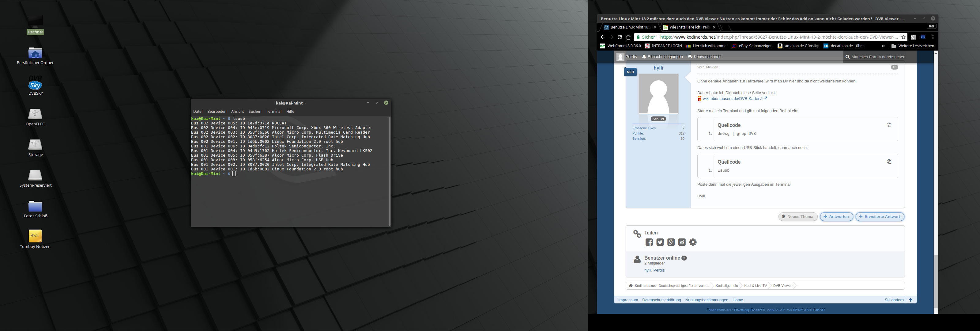Share thread on Google Plus
The height and width of the screenshot is (331, 980).
click(671, 242)
